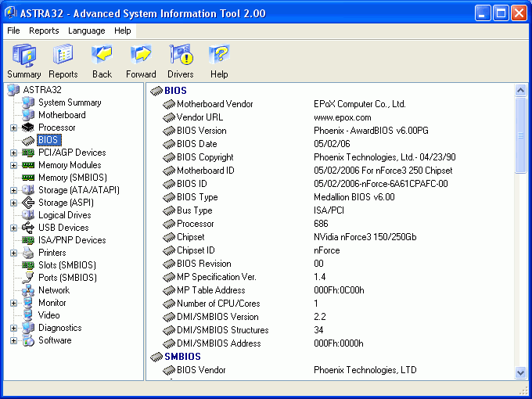Expand the Monitor tree node
The height and width of the screenshot is (399, 532).
tap(13, 303)
